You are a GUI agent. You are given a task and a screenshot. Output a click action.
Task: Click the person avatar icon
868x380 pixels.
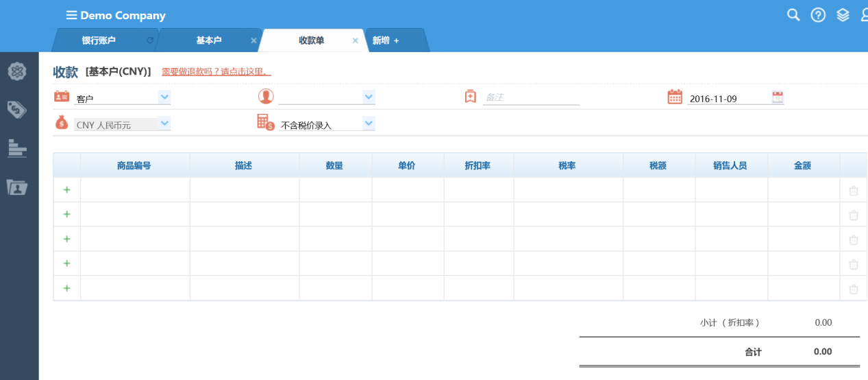click(266, 96)
